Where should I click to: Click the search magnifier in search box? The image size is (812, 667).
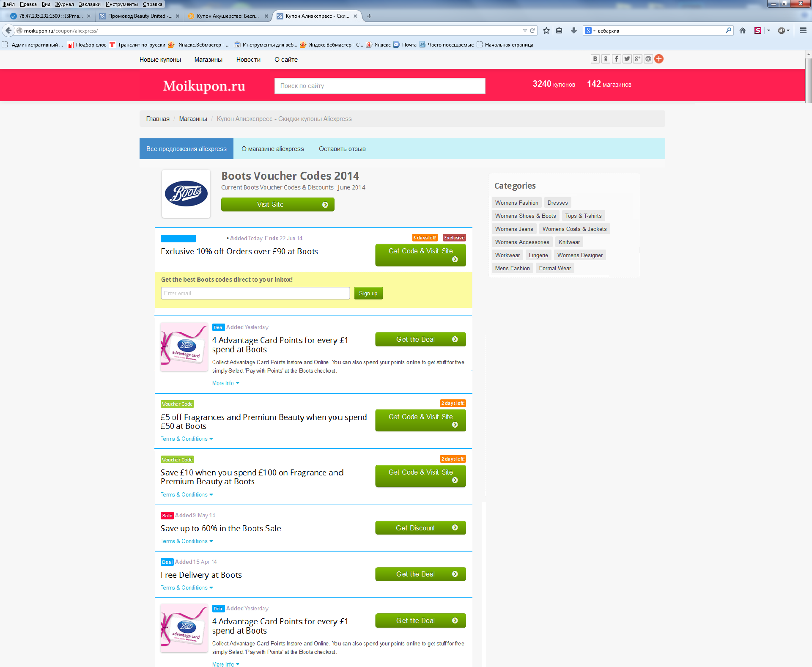pos(728,30)
